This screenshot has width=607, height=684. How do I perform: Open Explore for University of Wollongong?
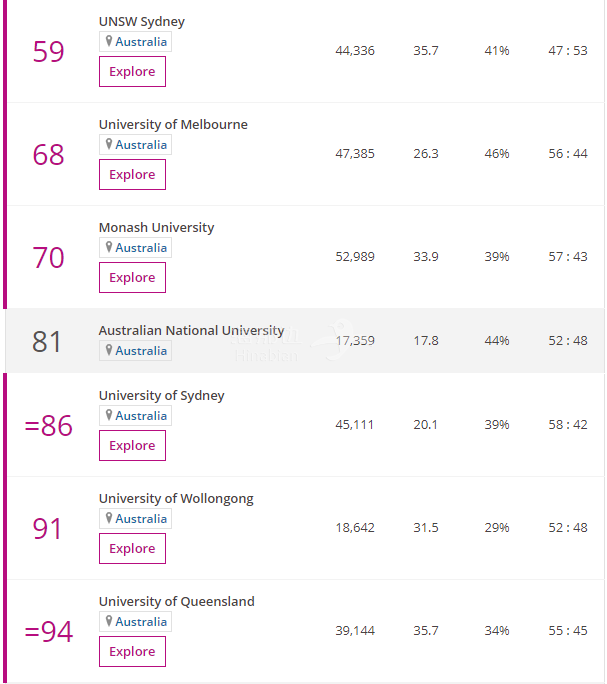(x=132, y=548)
